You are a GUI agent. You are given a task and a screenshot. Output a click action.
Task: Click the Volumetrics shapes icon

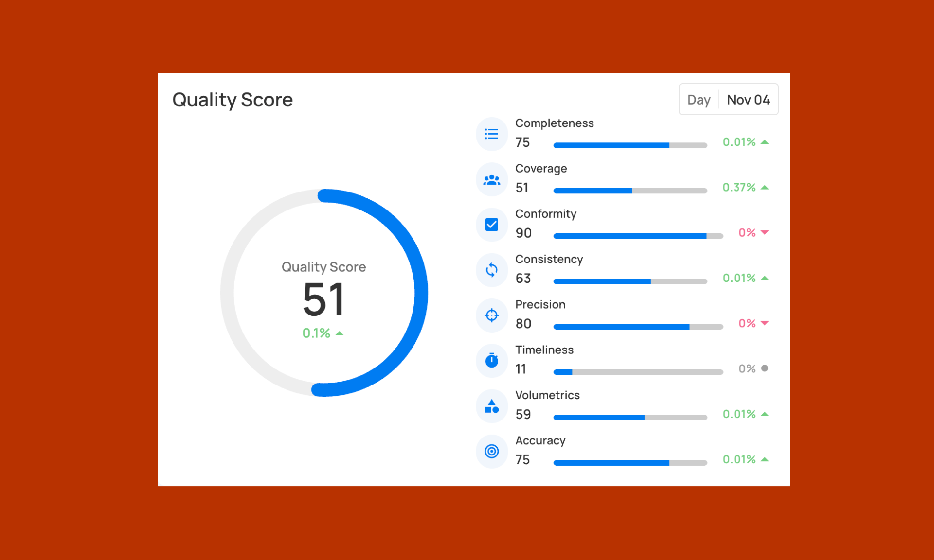pos(491,406)
